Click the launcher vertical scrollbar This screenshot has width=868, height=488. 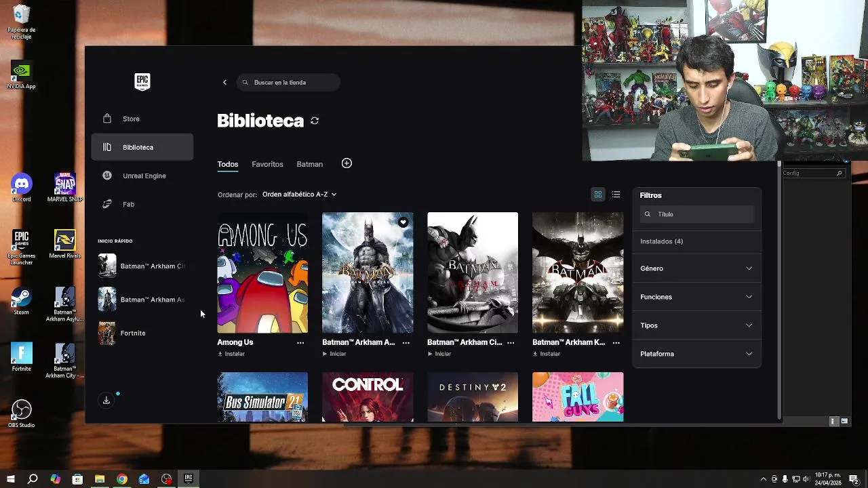[779, 291]
